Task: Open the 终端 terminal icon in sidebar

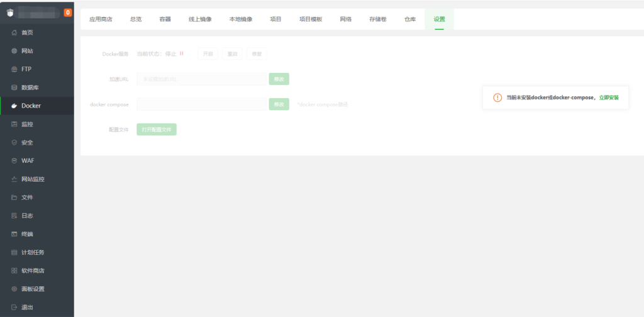Action: click(14, 234)
